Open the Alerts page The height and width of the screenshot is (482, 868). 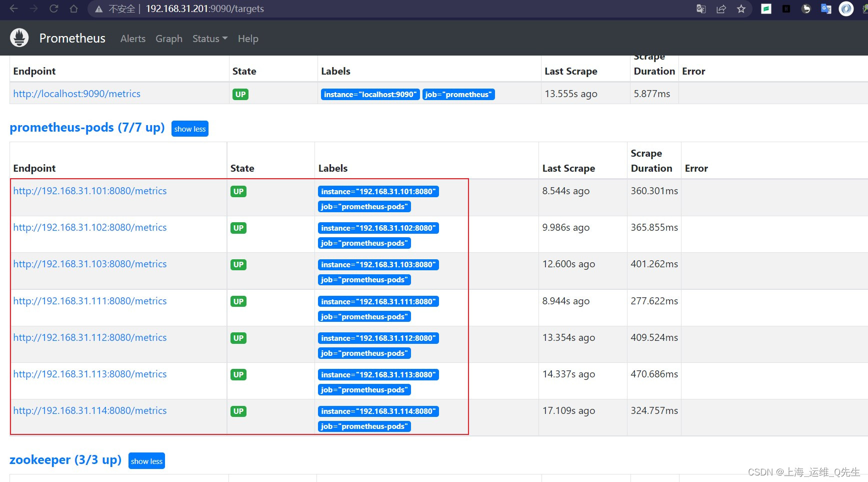pos(133,39)
